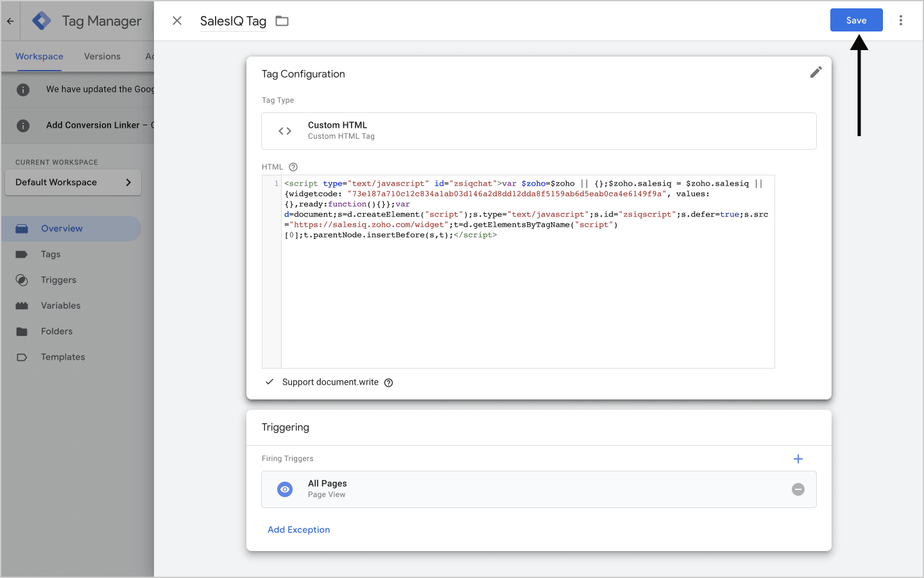Click the Save button
The width and height of the screenshot is (924, 578).
(856, 20)
